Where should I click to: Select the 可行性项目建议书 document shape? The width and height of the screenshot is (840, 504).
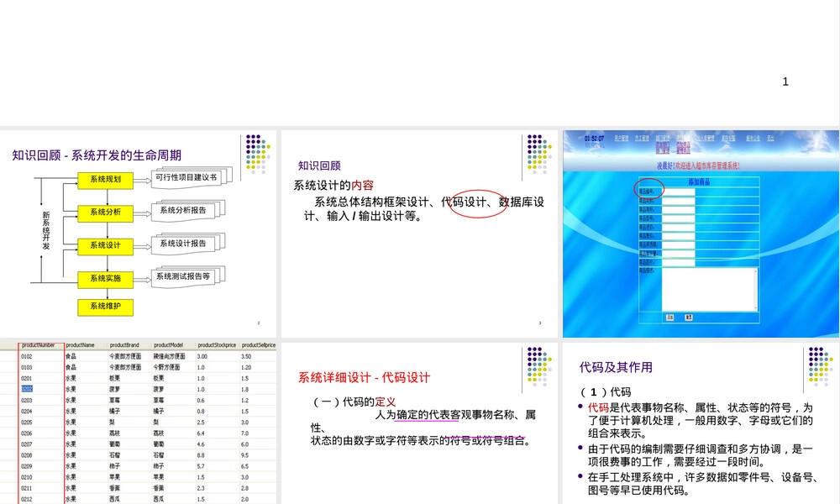click(x=192, y=178)
